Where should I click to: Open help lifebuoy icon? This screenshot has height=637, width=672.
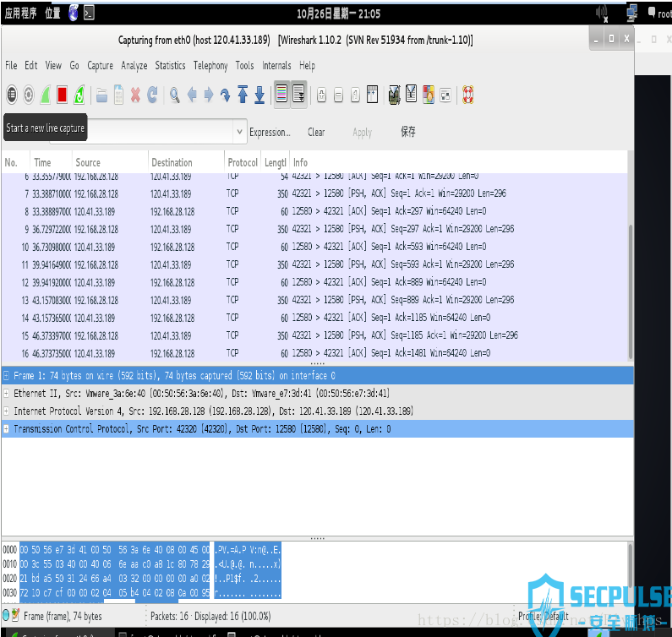click(467, 95)
